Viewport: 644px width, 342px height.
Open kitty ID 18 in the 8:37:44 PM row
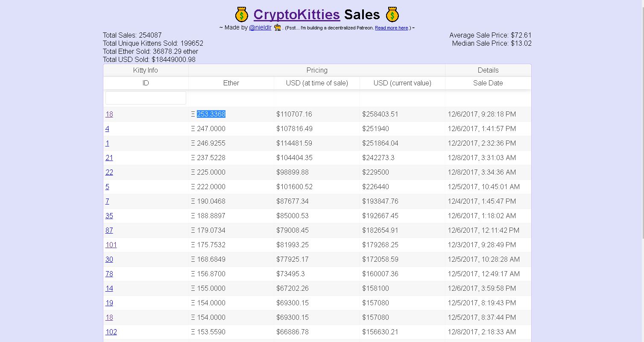(x=109, y=317)
